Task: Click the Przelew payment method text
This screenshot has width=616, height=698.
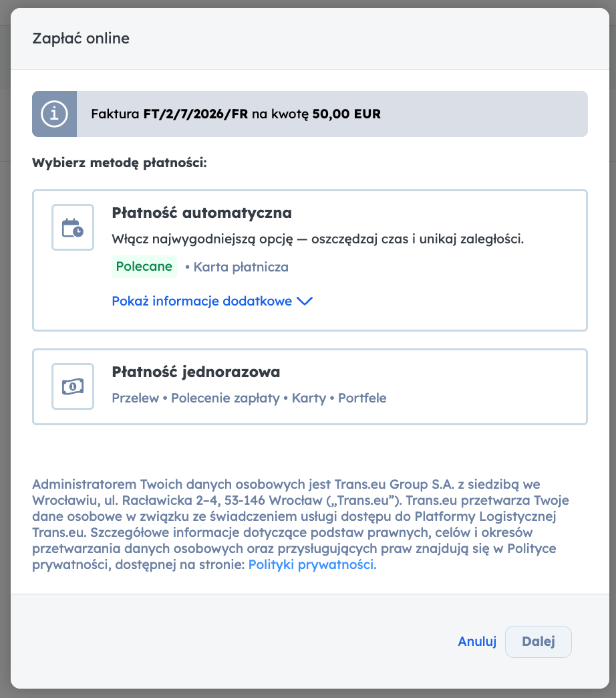Action: tap(135, 398)
